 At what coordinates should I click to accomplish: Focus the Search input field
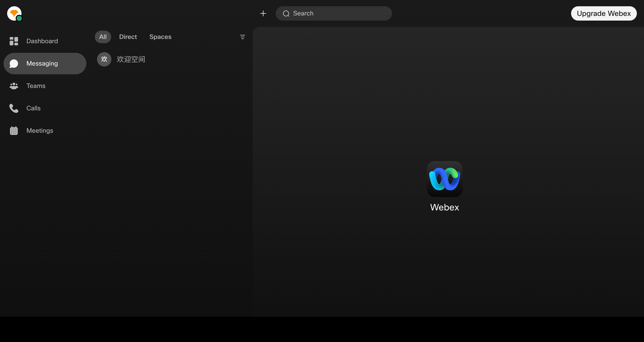[334, 13]
